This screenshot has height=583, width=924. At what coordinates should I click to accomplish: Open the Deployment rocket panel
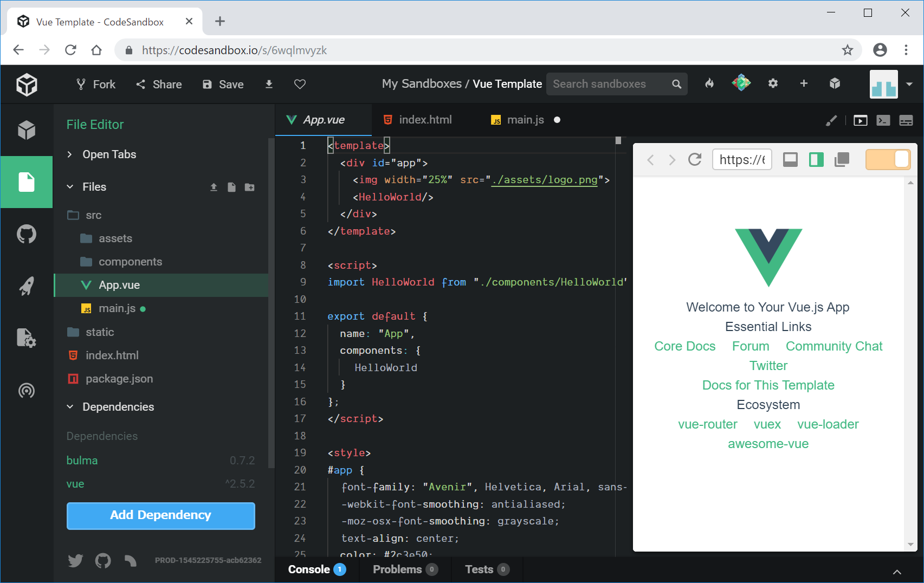(26, 286)
